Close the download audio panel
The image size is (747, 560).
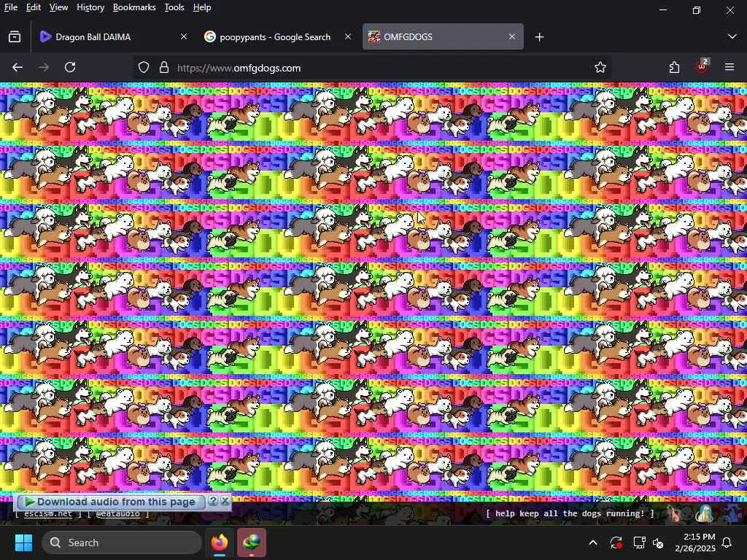click(225, 501)
